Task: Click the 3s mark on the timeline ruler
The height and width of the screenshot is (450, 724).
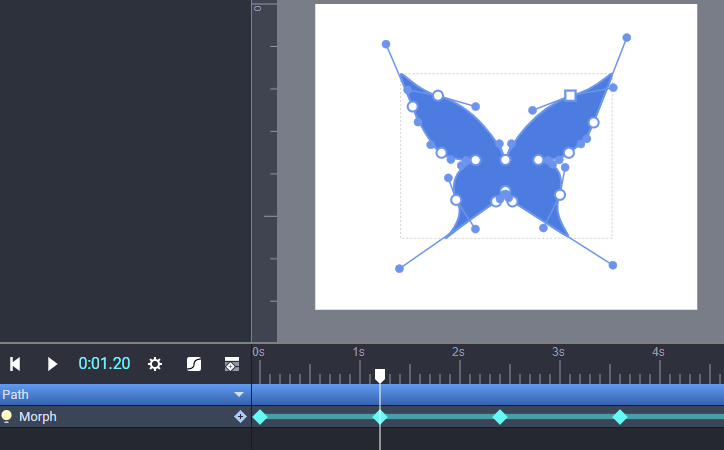Action: click(559, 352)
